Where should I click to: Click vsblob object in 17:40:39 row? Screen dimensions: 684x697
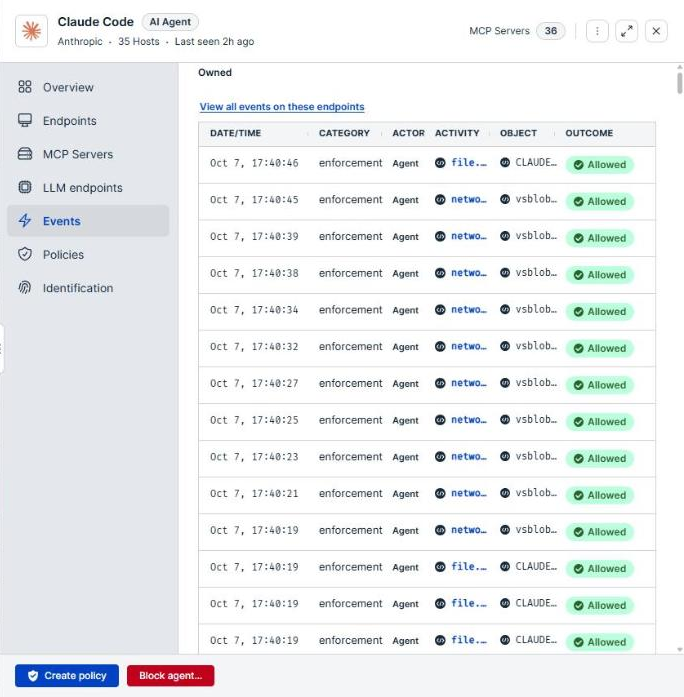tap(536, 236)
